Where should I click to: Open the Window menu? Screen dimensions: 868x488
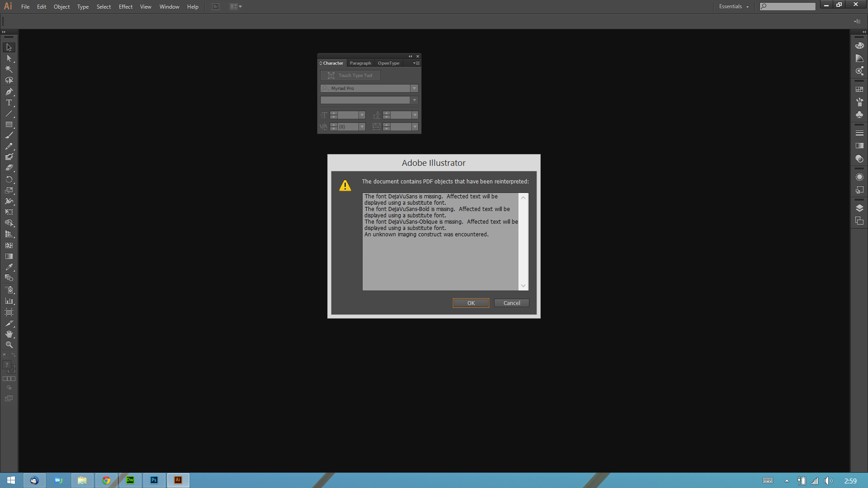[x=169, y=6]
